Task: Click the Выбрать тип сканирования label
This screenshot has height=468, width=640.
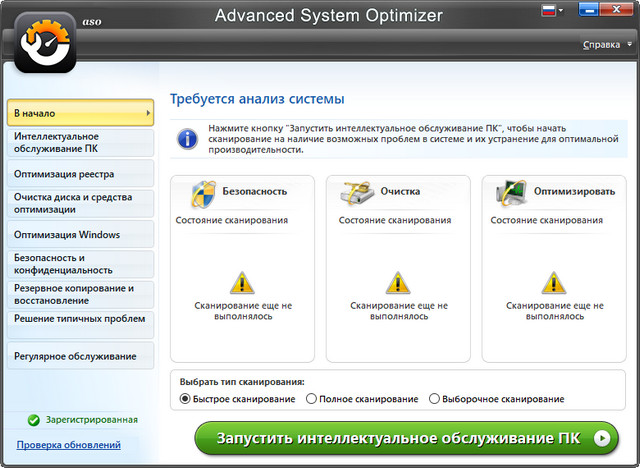Action: click(242, 382)
